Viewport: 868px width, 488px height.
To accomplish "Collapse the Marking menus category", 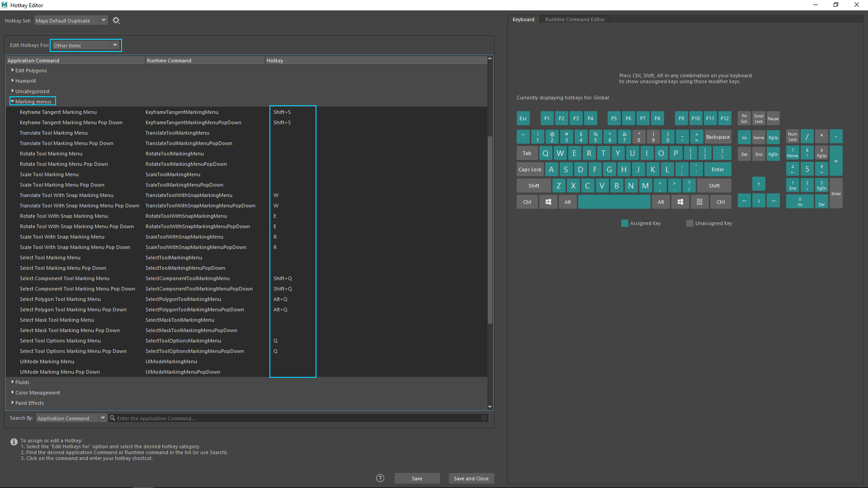I will [13, 102].
